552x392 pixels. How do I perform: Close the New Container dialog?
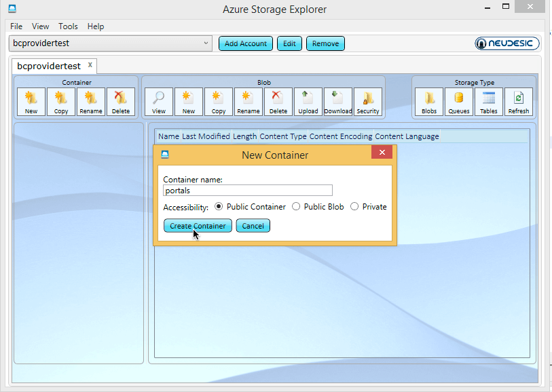click(382, 152)
